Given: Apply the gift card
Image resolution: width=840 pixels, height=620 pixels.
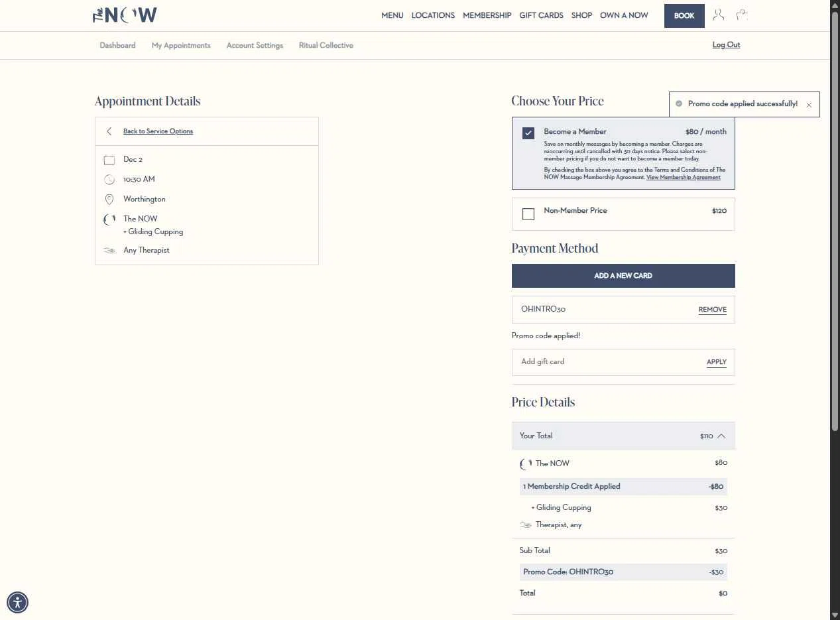Looking at the screenshot, I should pyautogui.click(x=716, y=362).
